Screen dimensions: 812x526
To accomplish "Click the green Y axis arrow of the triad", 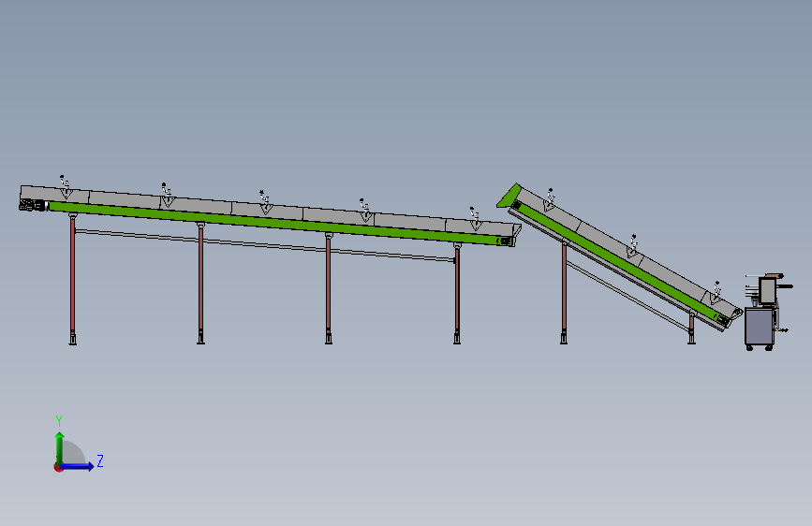I will (60, 447).
